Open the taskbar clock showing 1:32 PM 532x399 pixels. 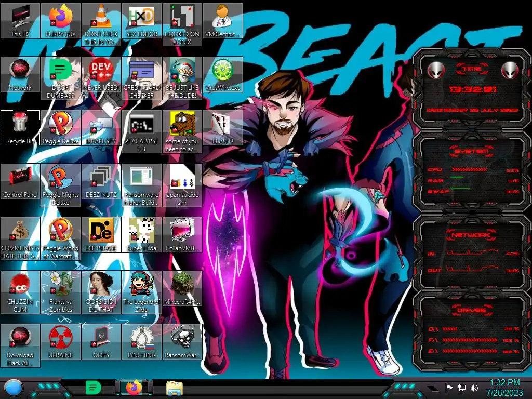(x=504, y=388)
